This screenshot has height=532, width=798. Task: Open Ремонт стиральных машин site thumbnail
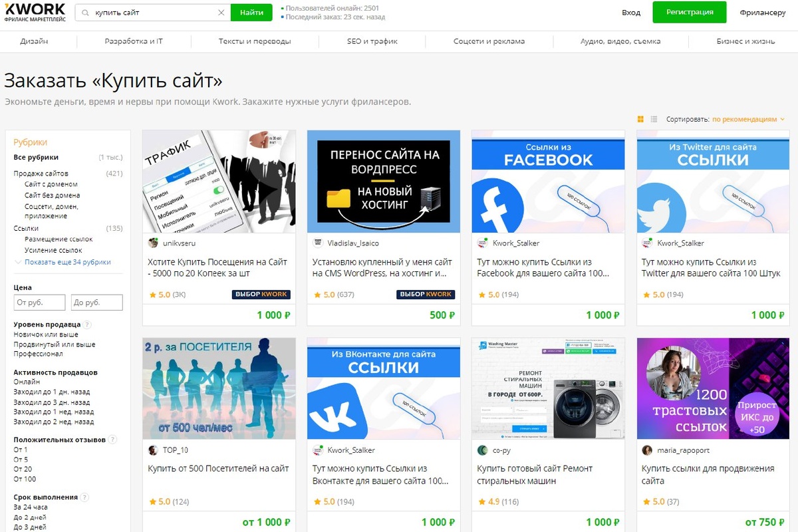[549, 389]
